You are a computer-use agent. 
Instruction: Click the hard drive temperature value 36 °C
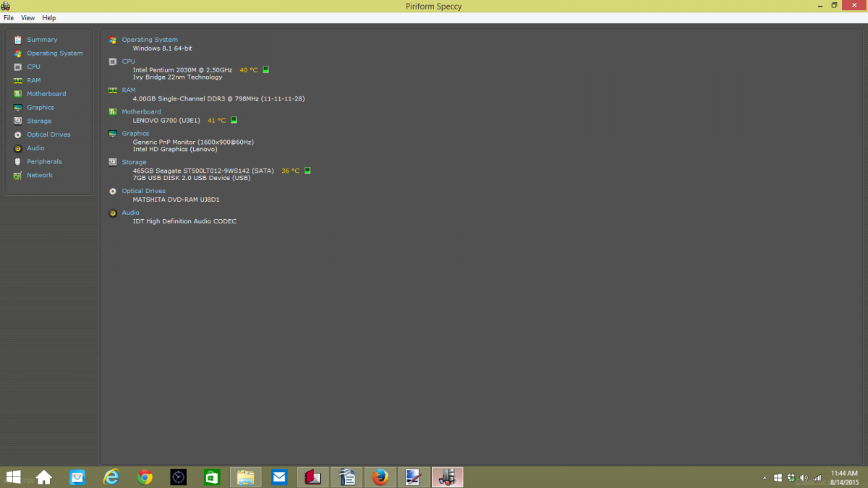[290, 171]
